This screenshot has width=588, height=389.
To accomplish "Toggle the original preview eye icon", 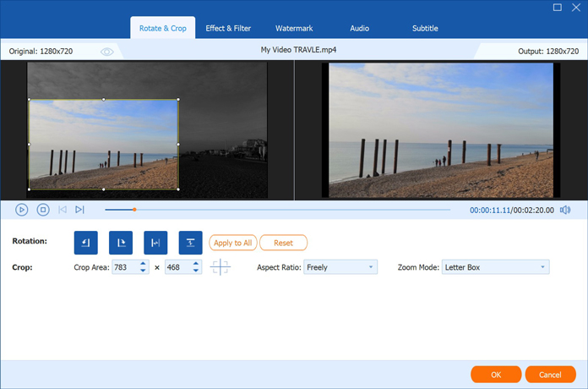I will [107, 52].
